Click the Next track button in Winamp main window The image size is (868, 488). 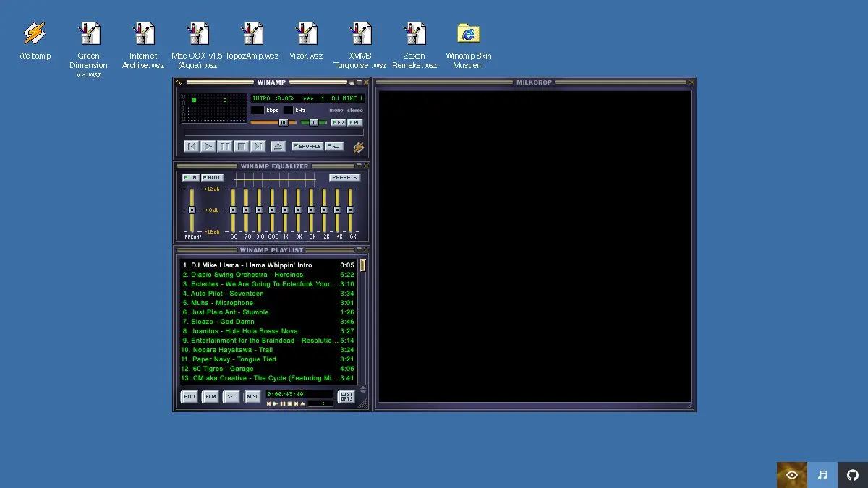[258, 146]
